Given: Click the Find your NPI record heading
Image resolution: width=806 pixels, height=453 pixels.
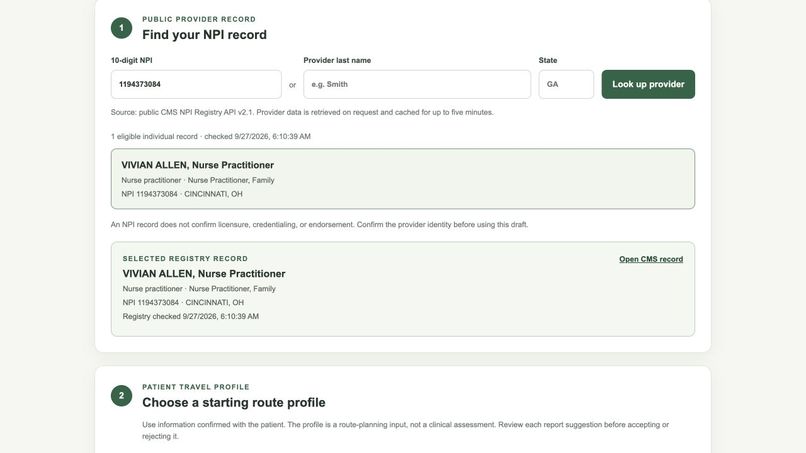Looking at the screenshot, I should coord(205,35).
